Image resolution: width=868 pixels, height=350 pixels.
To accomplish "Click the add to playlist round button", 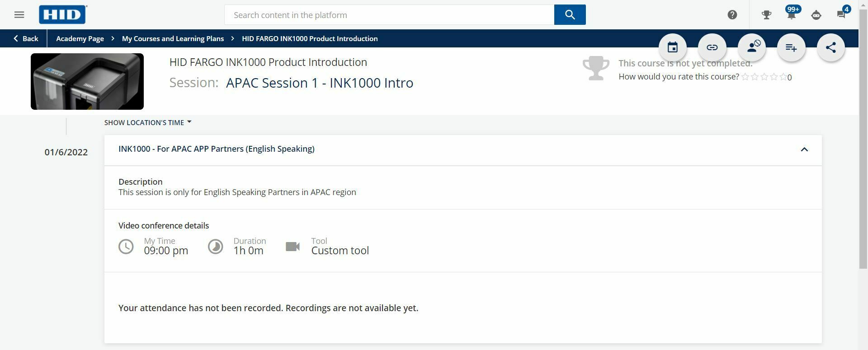I will 791,47.
